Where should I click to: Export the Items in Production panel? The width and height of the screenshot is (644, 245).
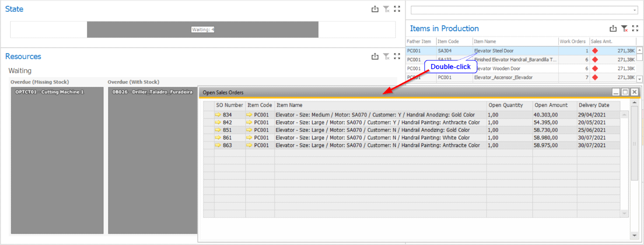(613, 28)
